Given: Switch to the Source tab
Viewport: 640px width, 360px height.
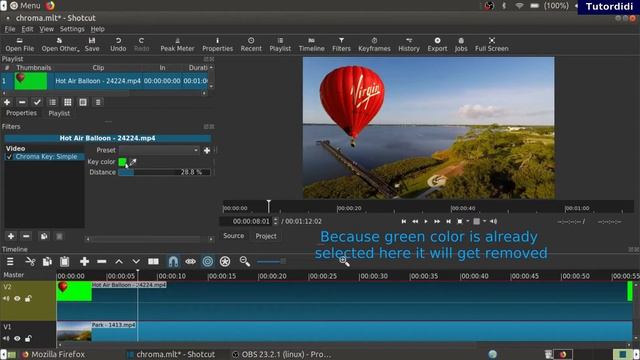Looking at the screenshot, I should pos(233,236).
